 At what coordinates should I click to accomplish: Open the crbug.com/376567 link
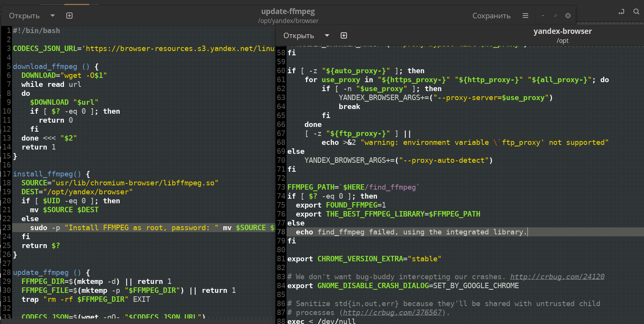392,313
